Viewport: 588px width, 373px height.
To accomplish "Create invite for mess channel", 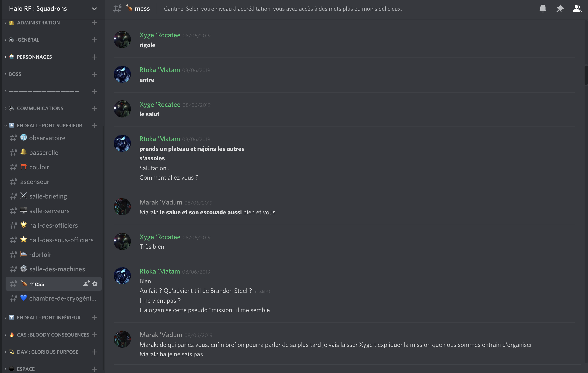I will 86,283.
